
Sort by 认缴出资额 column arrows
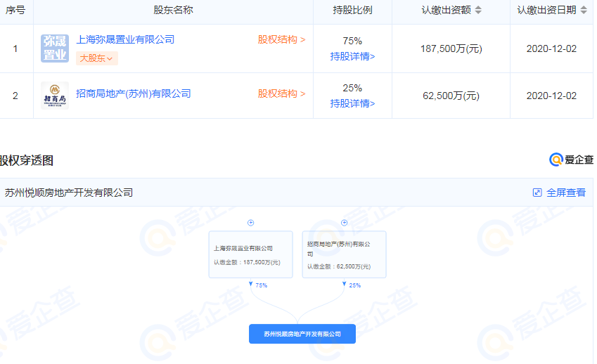pos(478,11)
